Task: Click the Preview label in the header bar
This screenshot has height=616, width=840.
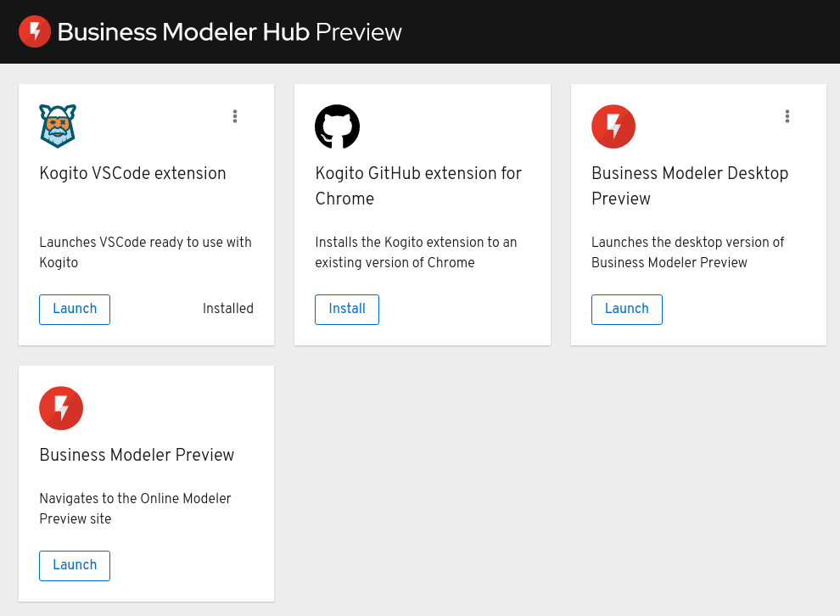Action: [x=359, y=31]
